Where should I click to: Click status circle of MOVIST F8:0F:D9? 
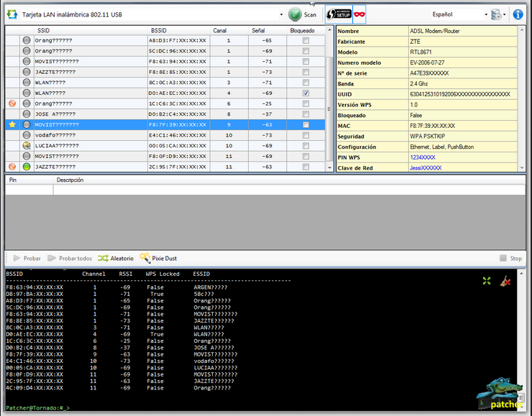27,156
